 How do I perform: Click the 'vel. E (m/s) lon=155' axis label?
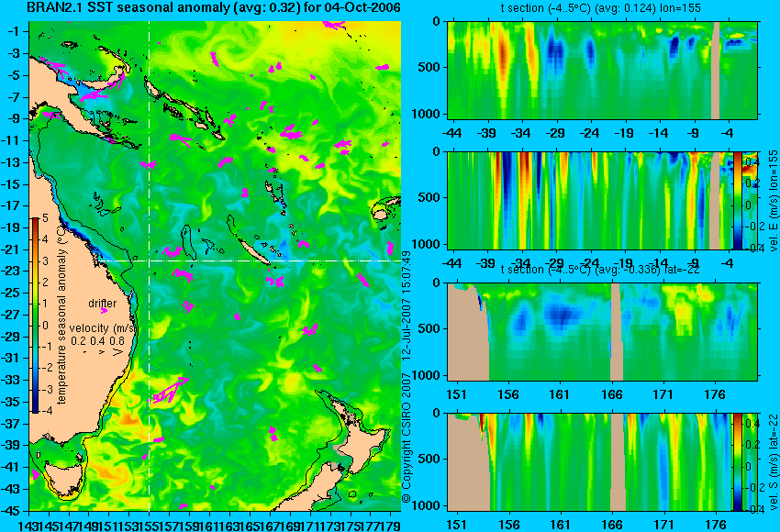coord(774,202)
